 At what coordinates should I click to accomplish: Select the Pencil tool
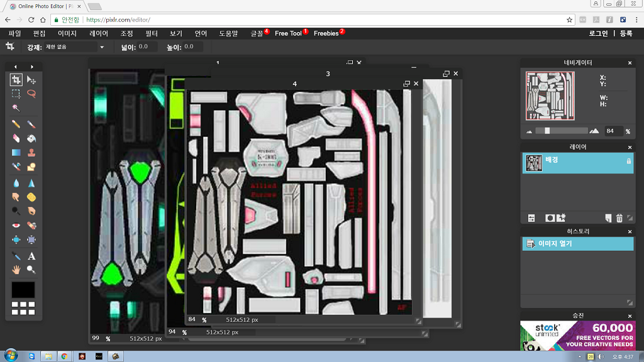[16, 124]
